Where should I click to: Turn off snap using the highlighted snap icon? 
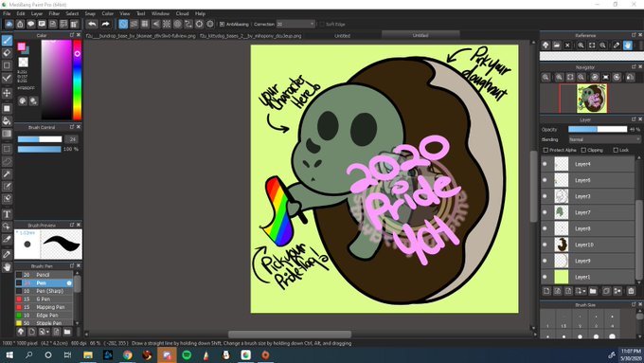pos(123,24)
